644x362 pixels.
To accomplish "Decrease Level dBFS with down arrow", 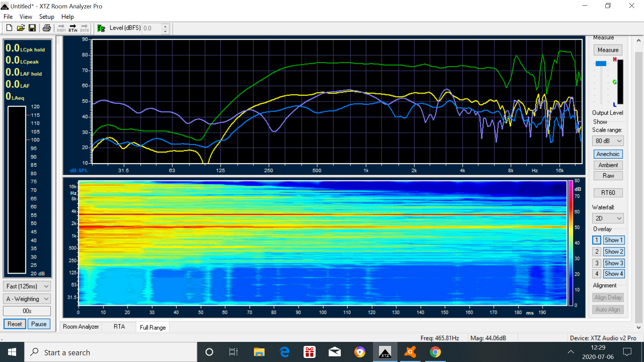I will (x=165, y=31).
